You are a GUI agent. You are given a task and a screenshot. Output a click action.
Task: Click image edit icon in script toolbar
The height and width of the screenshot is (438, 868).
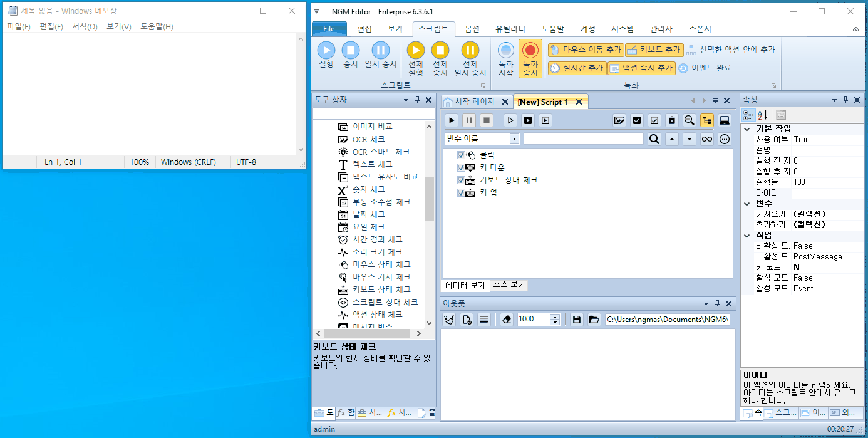tap(619, 120)
